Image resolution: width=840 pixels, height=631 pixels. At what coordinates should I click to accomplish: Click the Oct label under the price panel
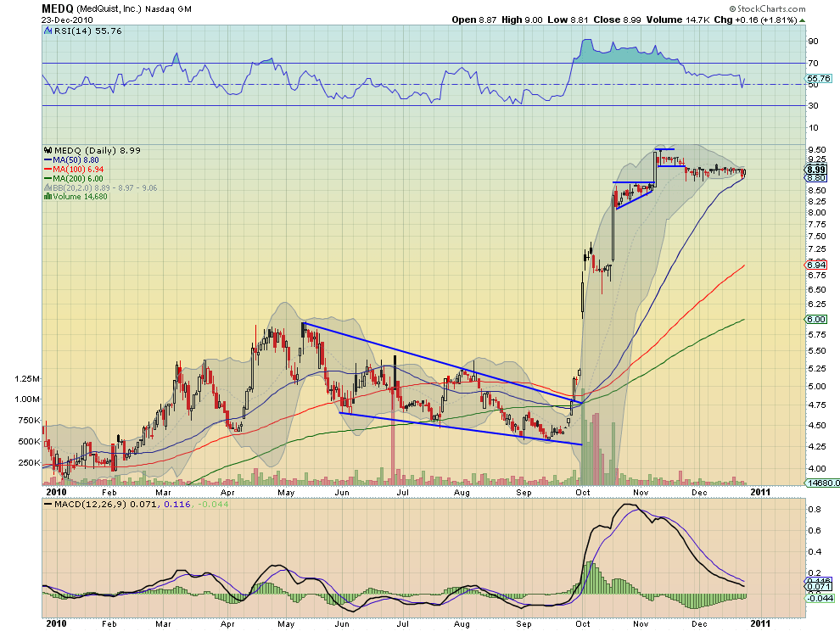click(x=582, y=492)
